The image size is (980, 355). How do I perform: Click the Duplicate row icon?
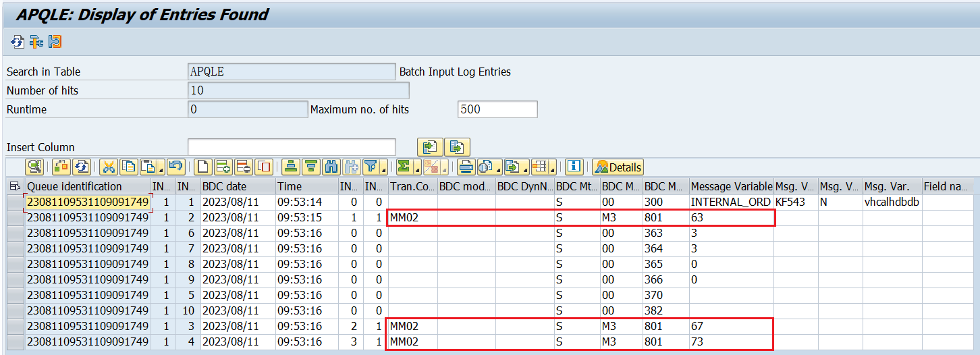click(264, 167)
